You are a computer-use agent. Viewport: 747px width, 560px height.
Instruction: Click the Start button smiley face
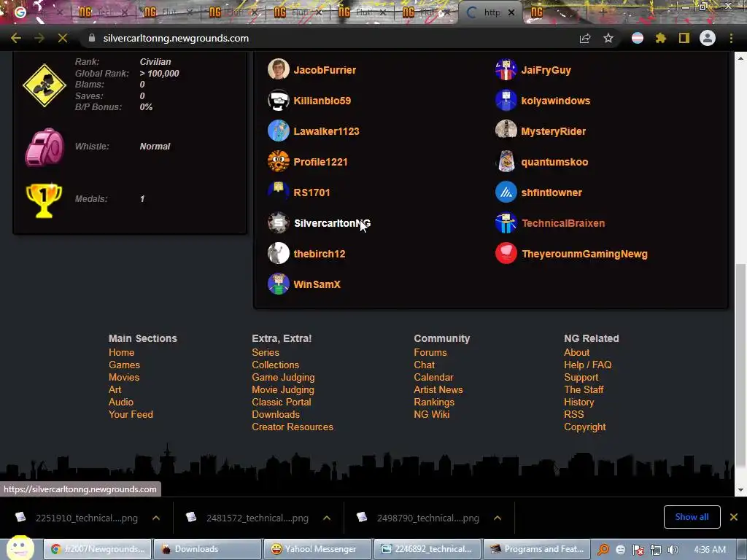pyautogui.click(x=20, y=548)
